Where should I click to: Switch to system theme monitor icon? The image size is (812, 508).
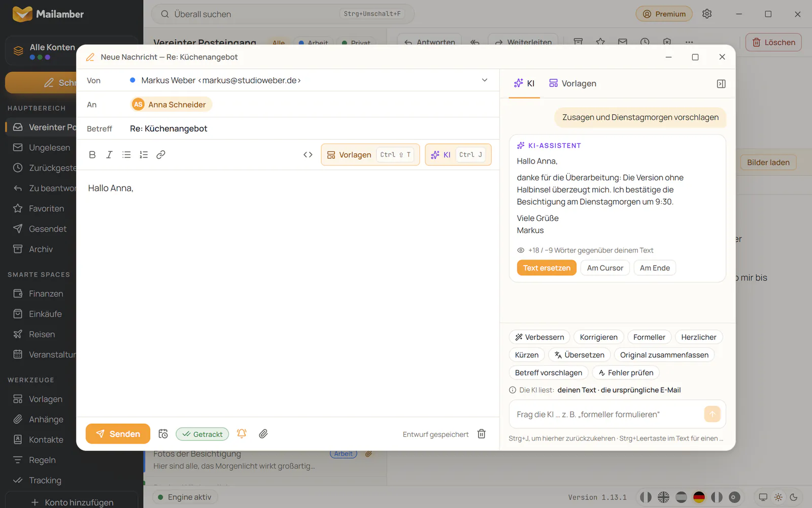click(763, 497)
